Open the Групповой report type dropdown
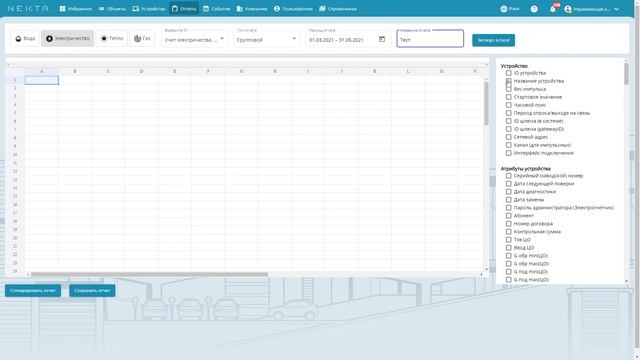640x360 pixels. pyautogui.click(x=266, y=39)
